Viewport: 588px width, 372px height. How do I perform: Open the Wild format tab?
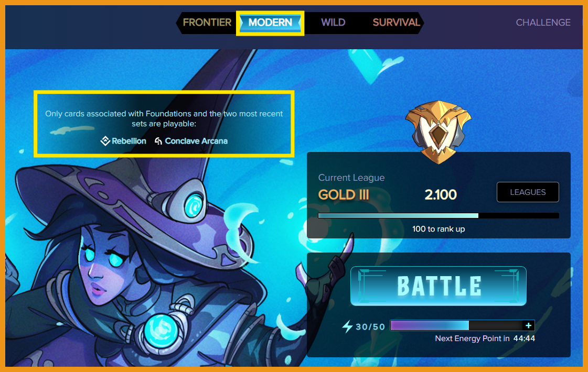click(x=333, y=23)
